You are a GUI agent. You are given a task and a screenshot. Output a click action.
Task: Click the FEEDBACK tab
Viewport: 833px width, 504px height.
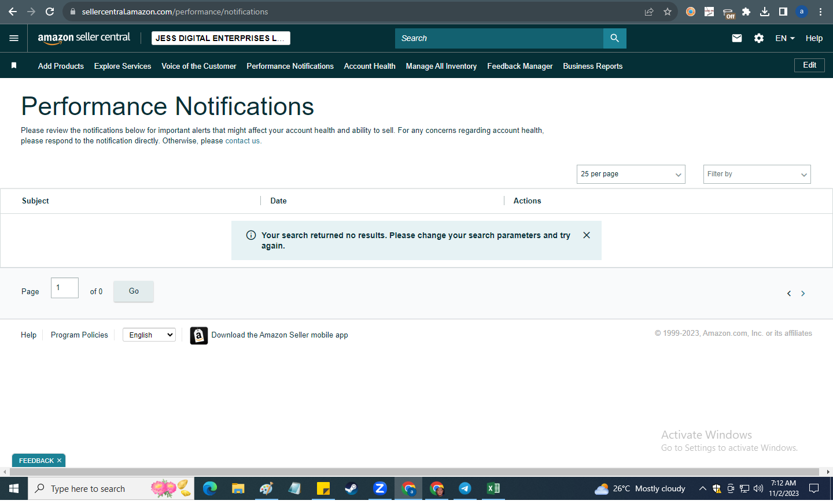tap(36, 461)
